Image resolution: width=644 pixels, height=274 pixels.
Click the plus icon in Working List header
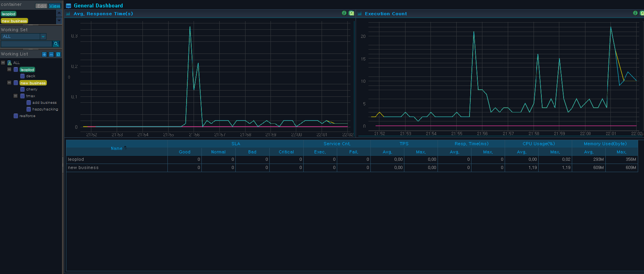coord(44,54)
